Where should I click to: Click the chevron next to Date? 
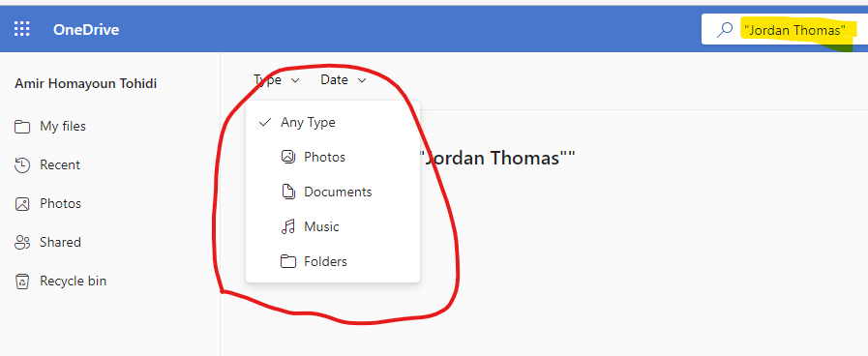click(362, 81)
